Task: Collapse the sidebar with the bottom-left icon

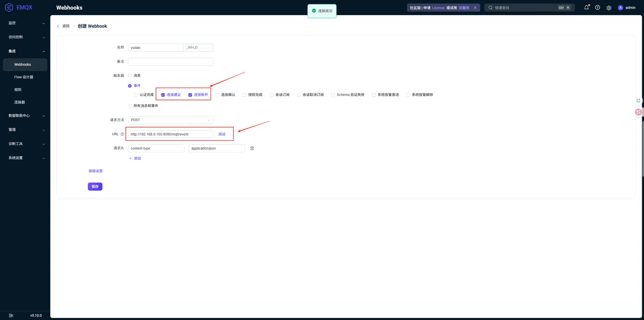Action: point(11,315)
